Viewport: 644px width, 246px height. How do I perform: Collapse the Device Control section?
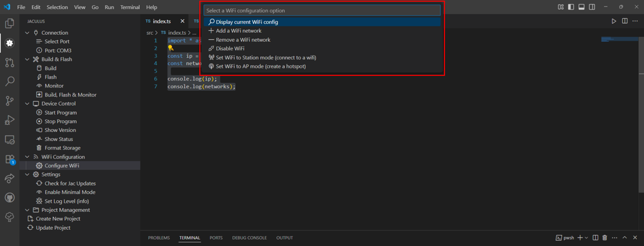[x=28, y=104]
